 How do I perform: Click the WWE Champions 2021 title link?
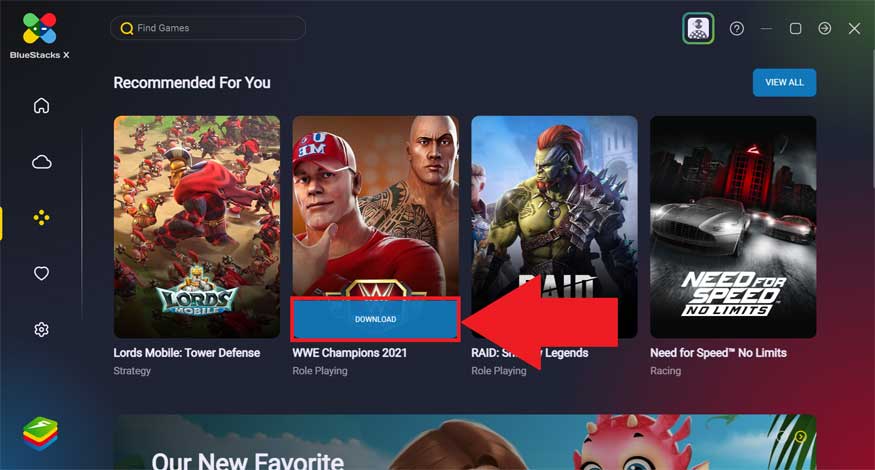pos(350,353)
